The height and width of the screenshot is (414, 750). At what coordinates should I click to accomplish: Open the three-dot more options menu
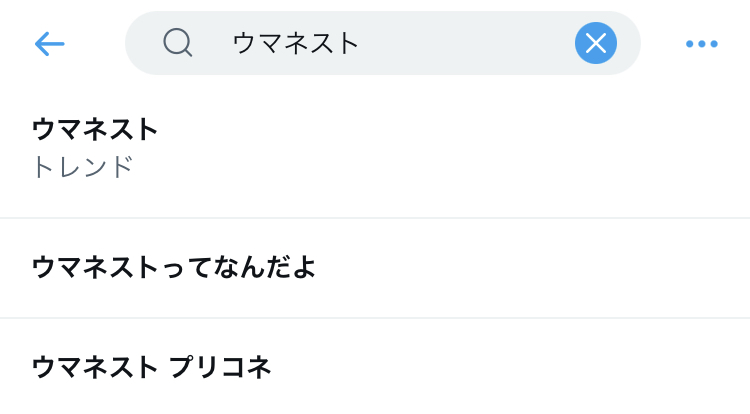702,44
